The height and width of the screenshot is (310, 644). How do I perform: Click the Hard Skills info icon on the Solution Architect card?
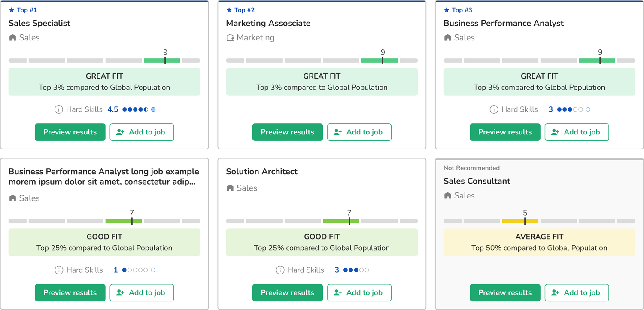pyautogui.click(x=280, y=270)
